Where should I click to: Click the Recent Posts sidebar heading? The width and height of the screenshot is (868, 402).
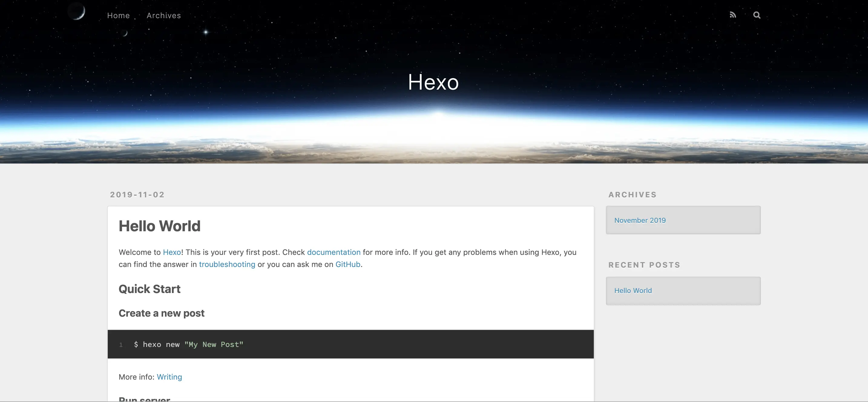click(x=644, y=265)
